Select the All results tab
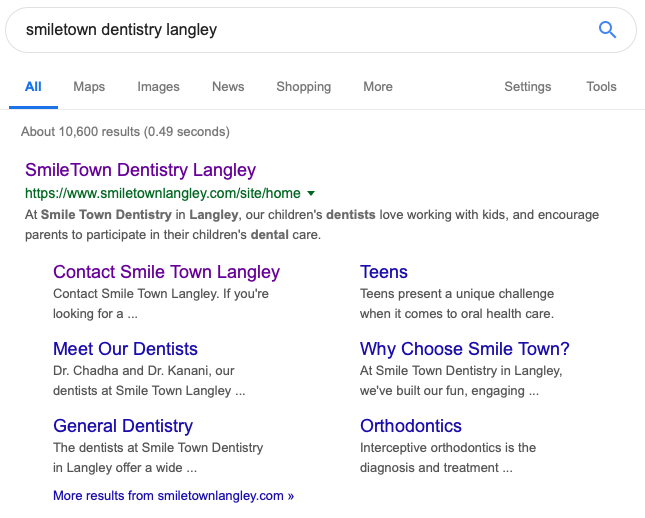The height and width of the screenshot is (518, 645). tap(33, 86)
